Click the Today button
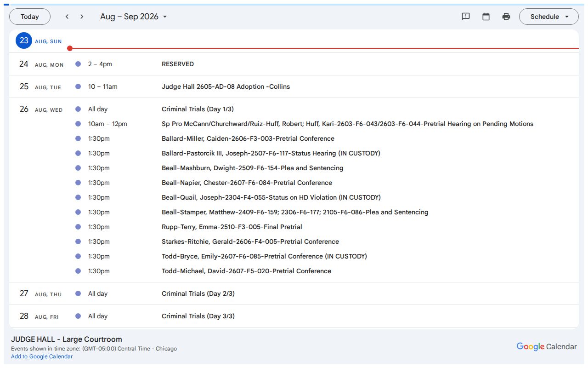The height and width of the screenshot is (368, 588). click(x=30, y=17)
